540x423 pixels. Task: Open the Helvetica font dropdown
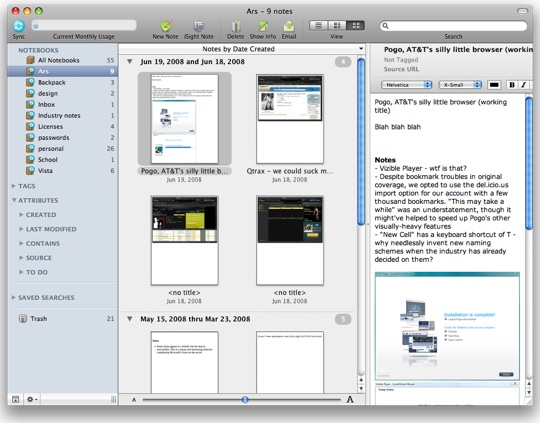tap(406, 85)
